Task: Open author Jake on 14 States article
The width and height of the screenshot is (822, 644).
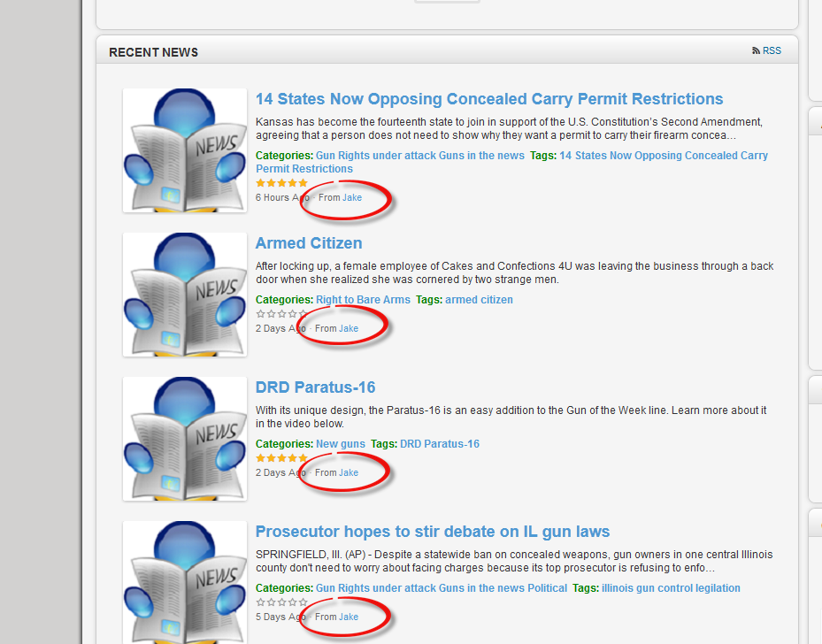Action: [x=352, y=197]
